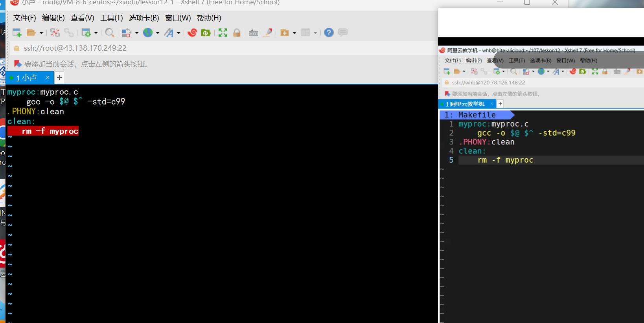Viewport: 644px width, 323px height.
Task: Expand color scheme dropdown arrow in 小卢 window
Action: (x=137, y=33)
